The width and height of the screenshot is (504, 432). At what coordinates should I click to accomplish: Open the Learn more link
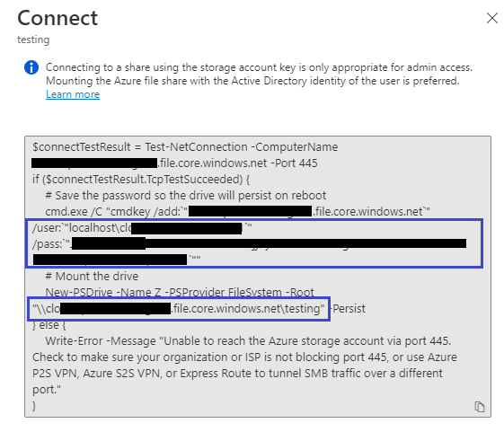tap(73, 94)
